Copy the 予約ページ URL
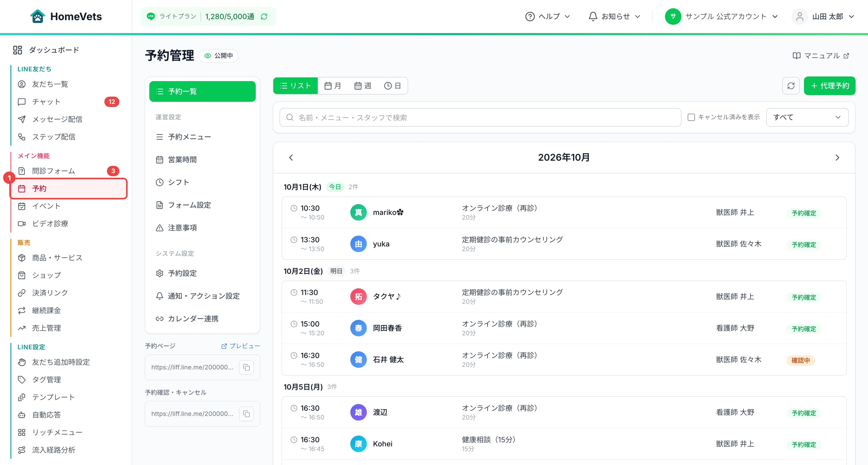The width and height of the screenshot is (868, 465). [x=246, y=367]
